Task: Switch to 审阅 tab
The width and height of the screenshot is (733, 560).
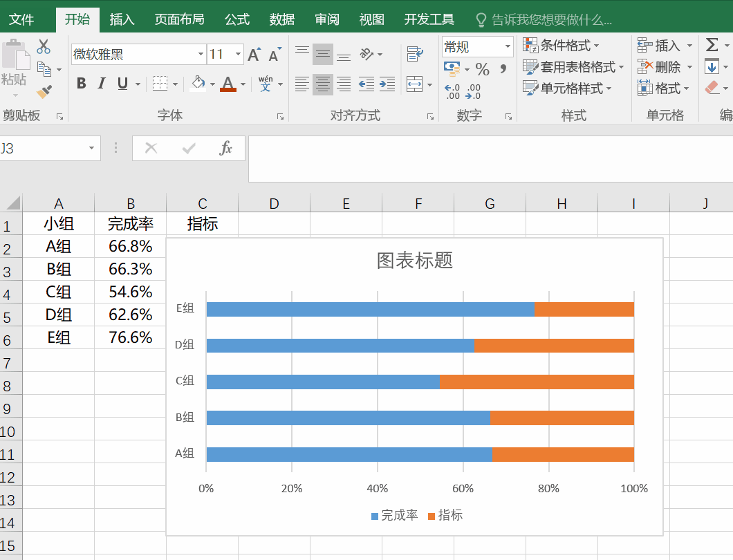Action: point(327,19)
